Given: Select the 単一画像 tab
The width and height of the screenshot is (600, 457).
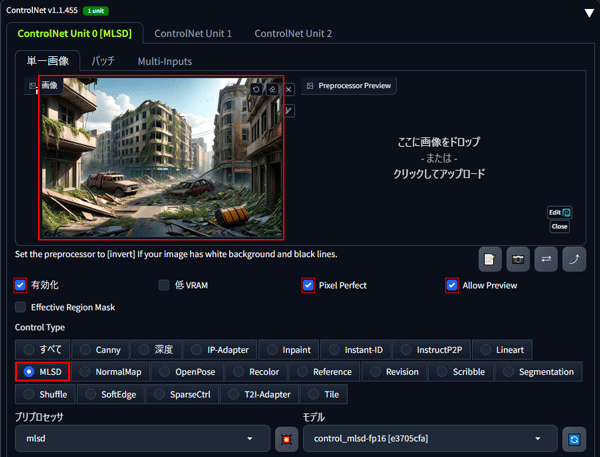Looking at the screenshot, I should point(47,61).
